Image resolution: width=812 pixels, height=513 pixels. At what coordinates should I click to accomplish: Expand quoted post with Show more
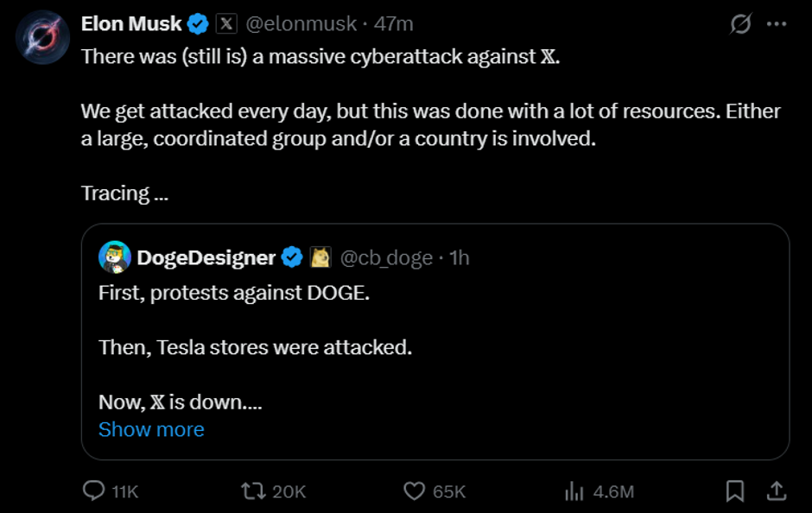[x=151, y=429]
